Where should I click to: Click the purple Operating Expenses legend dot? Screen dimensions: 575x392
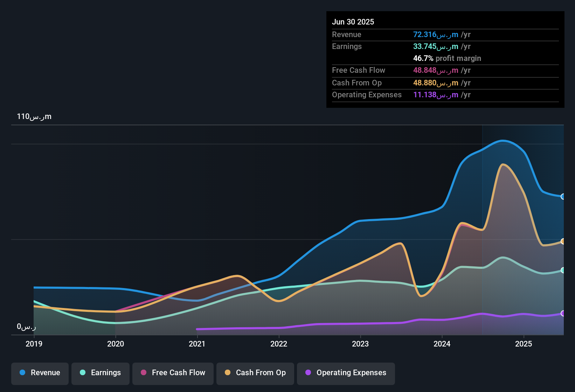coord(308,373)
